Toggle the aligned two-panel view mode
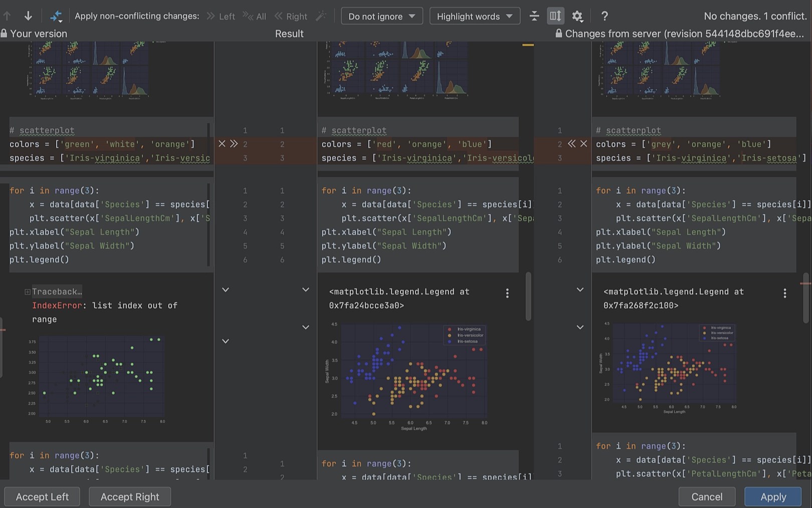 pyautogui.click(x=555, y=16)
